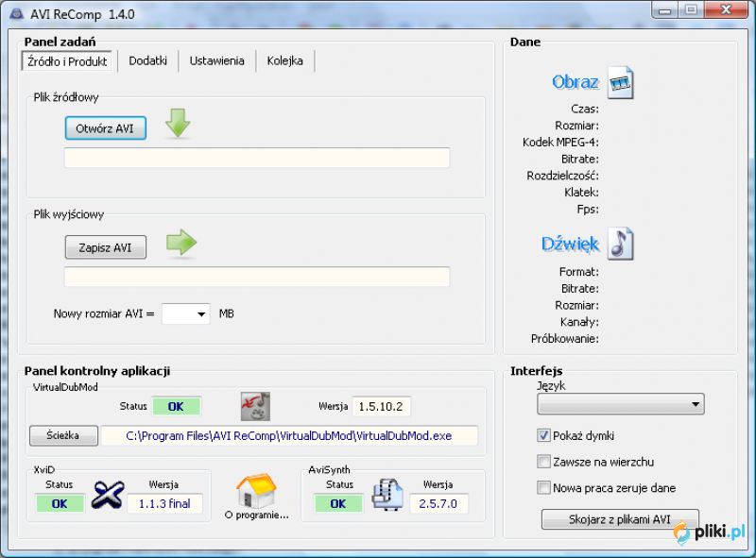756x558 pixels.
Task: Click the VirtualDubMod OK status indicator
Action: click(x=176, y=406)
